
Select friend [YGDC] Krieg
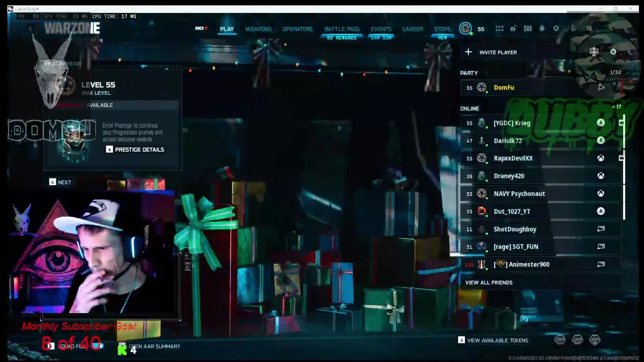541,123
